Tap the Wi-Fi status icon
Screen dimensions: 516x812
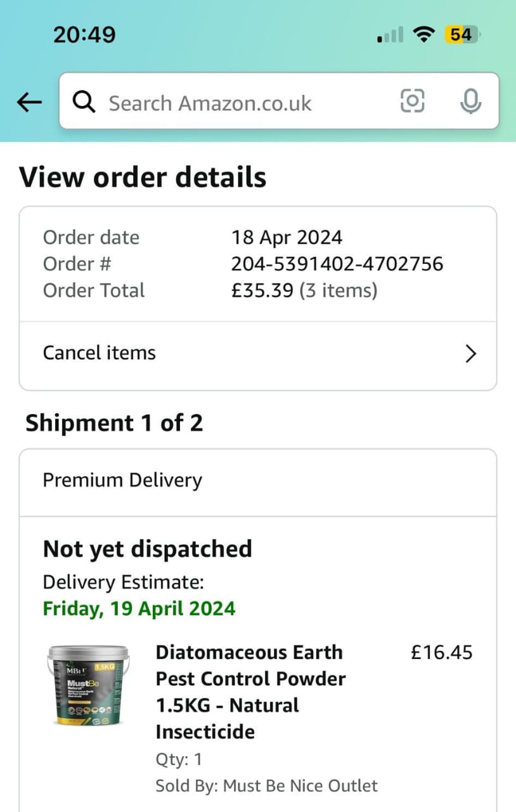[x=423, y=34]
